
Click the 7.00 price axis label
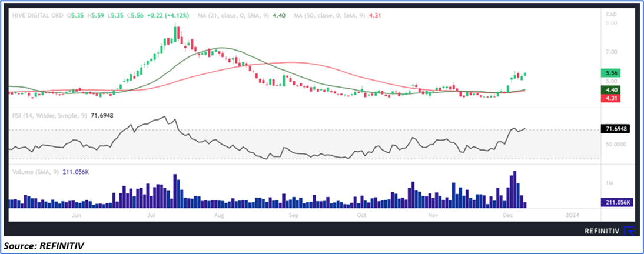pos(612,52)
